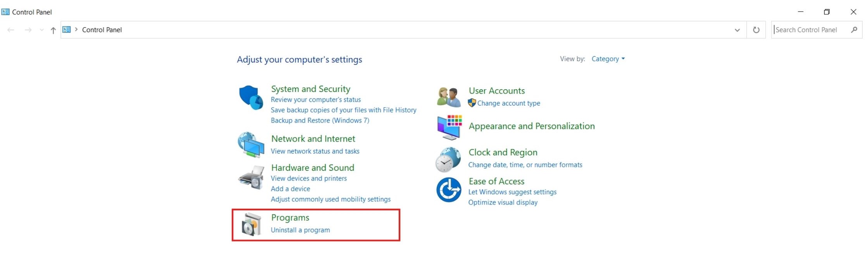Click the Ease of Access blue icon

click(x=449, y=190)
